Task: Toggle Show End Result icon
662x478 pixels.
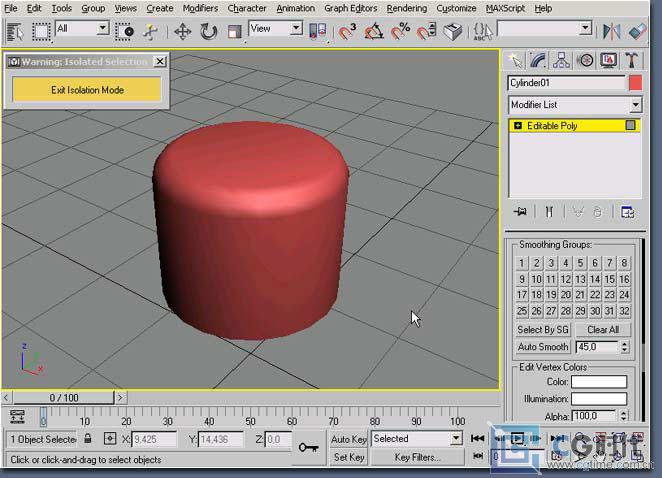Action: coord(548,212)
